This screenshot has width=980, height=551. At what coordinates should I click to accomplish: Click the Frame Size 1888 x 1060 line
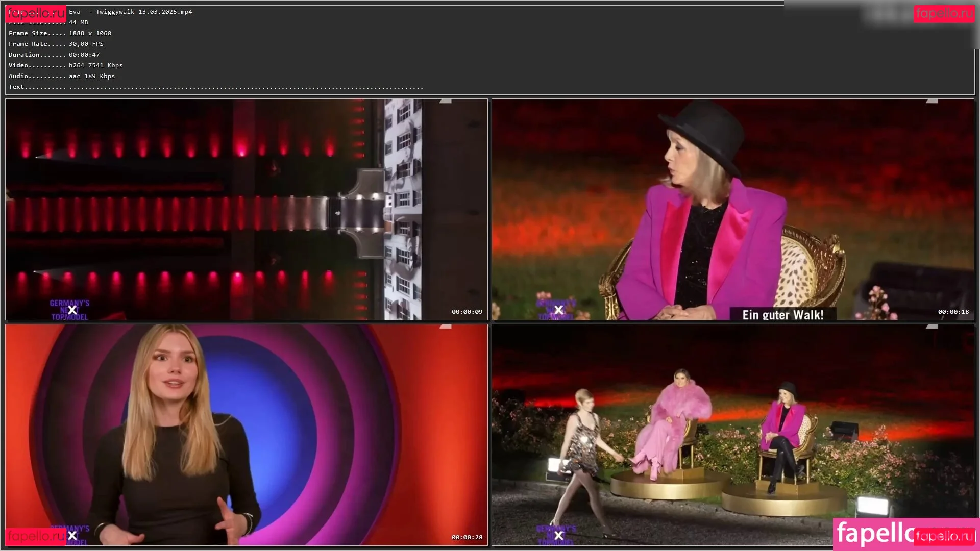click(x=60, y=33)
